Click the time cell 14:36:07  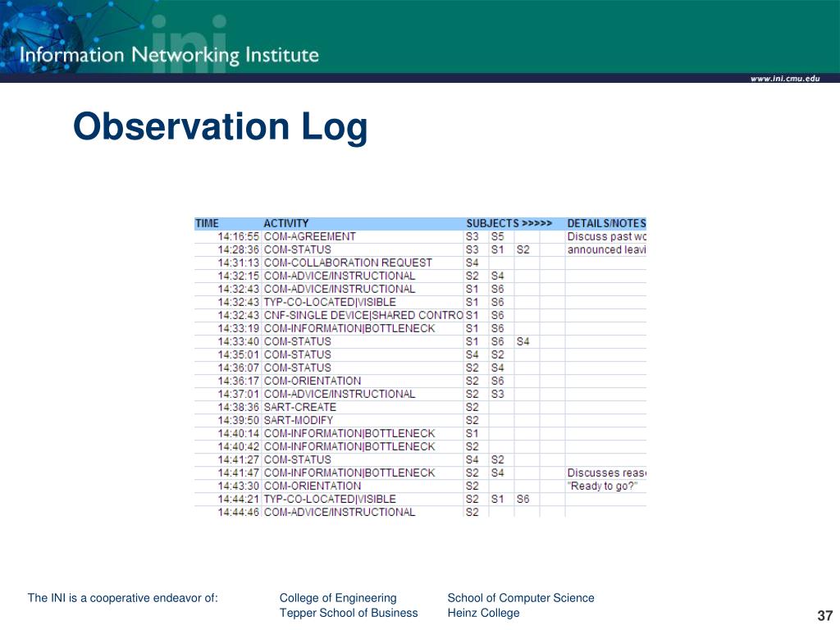click(238, 368)
